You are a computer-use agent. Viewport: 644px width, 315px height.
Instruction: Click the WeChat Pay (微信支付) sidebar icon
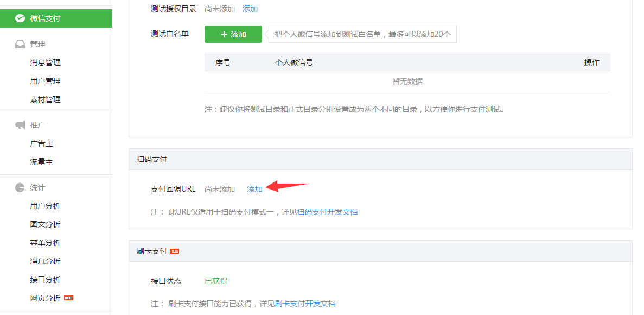point(20,18)
